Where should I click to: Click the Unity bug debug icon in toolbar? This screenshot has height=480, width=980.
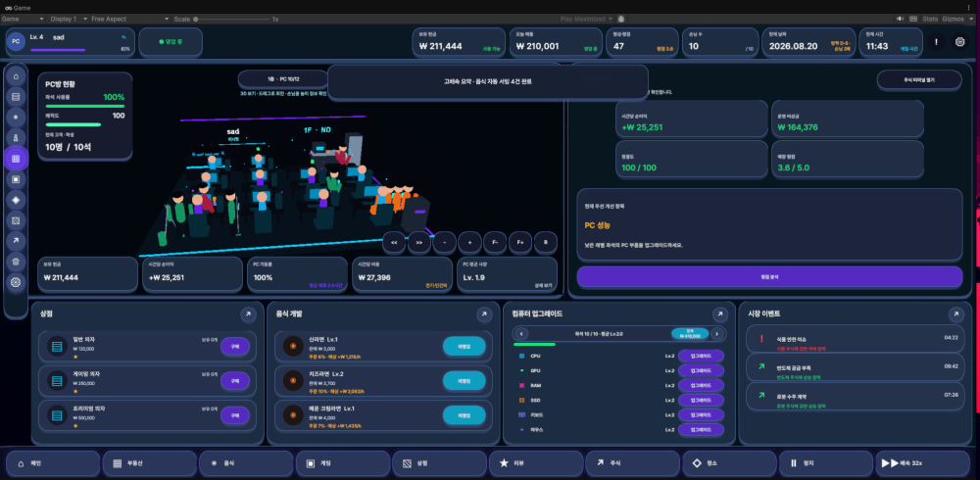coord(620,20)
